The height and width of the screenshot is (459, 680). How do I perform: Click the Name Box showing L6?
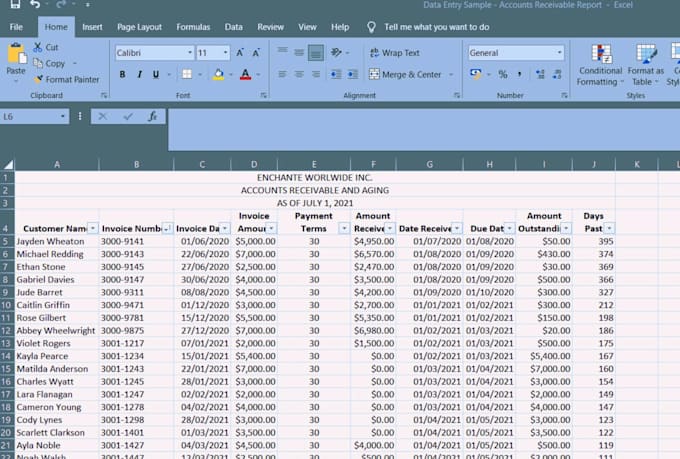point(30,116)
